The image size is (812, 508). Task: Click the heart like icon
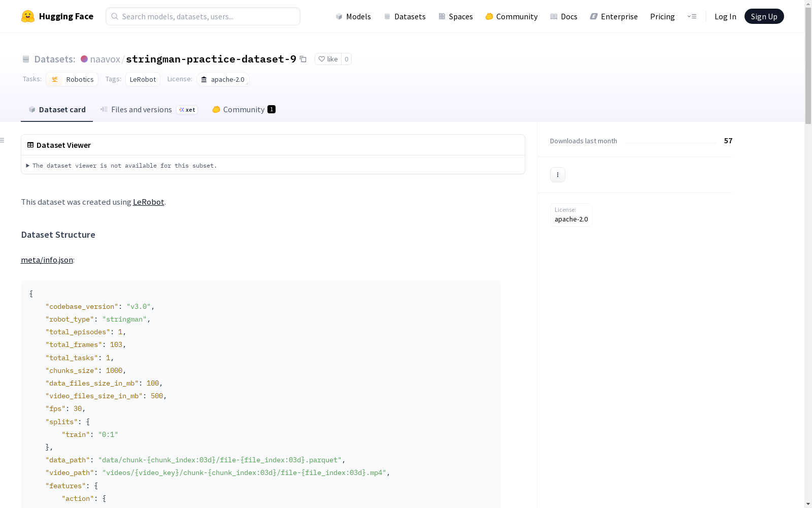click(x=321, y=59)
